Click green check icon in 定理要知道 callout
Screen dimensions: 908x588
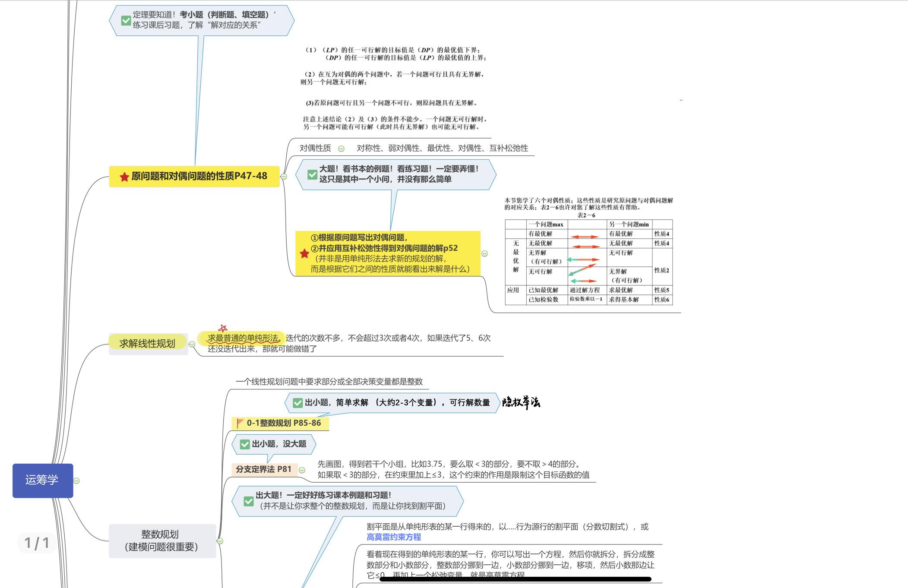click(x=126, y=20)
